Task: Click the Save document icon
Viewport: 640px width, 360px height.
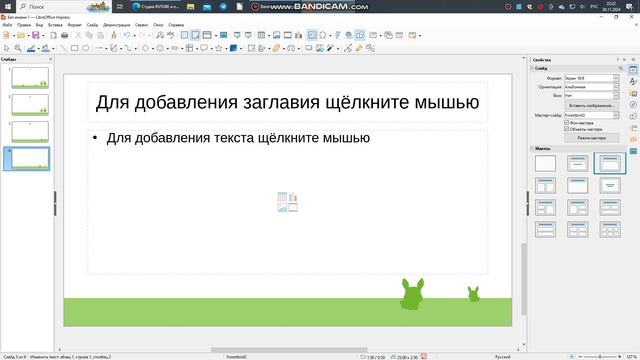Action: pyautogui.click(x=36, y=36)
